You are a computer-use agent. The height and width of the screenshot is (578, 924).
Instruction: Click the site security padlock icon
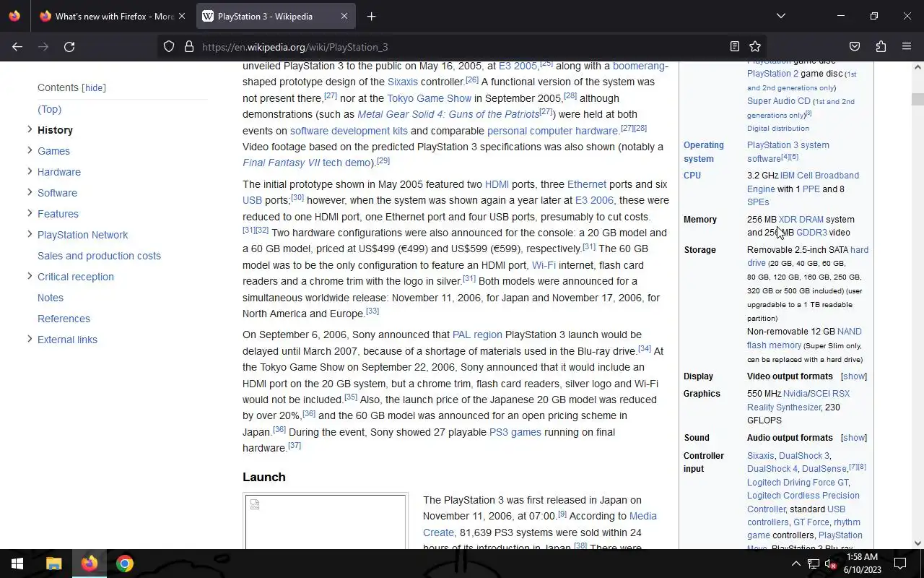(189, 47)
